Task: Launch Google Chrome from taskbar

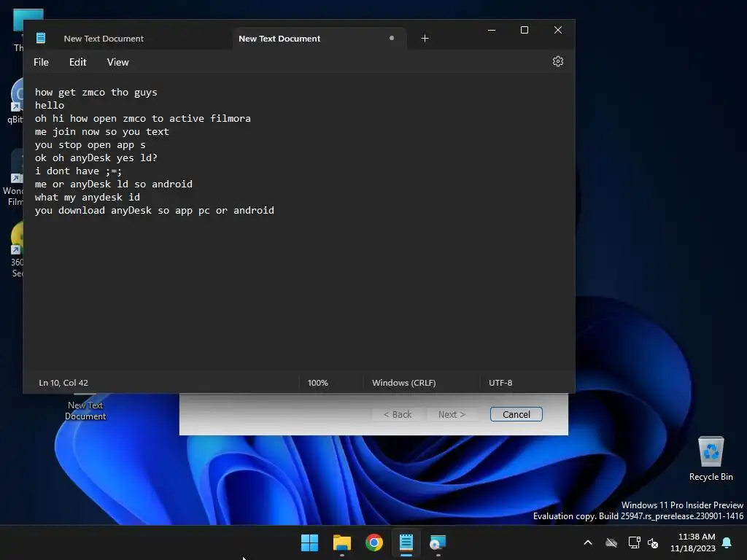Action: coord(374,542)
